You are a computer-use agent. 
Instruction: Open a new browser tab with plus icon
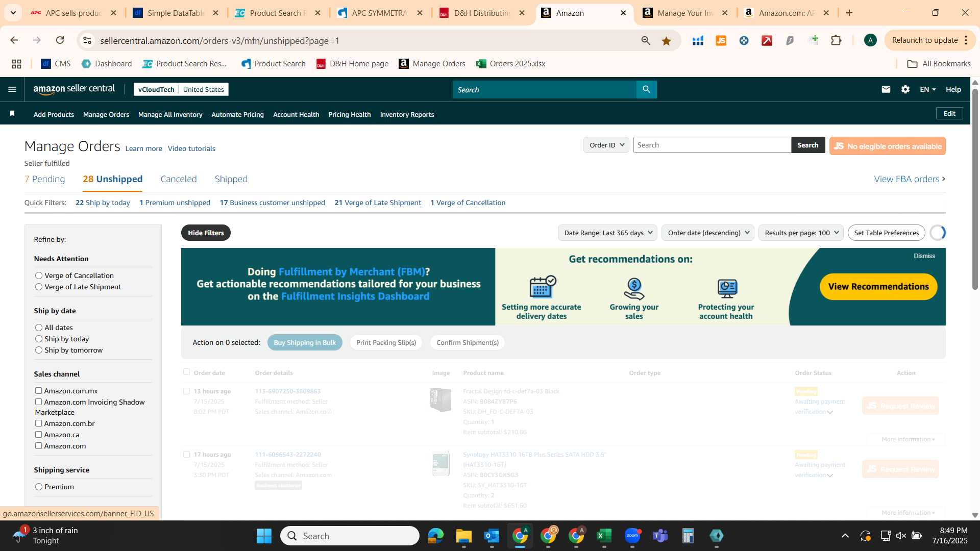pyautogui.click(x=849, y=13)
